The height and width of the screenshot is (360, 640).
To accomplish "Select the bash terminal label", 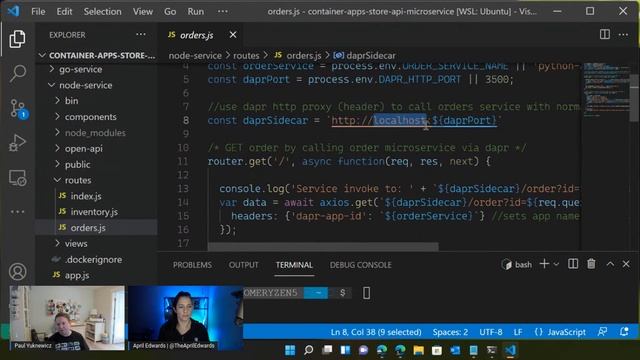I will coord(517,264).
